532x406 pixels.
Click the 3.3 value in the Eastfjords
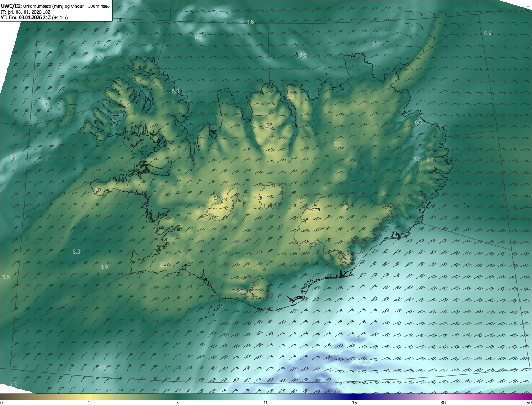coord(430,160)
